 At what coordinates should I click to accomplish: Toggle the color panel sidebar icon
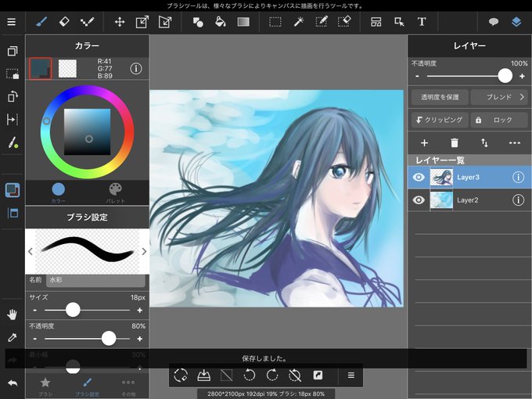[13, 190]
